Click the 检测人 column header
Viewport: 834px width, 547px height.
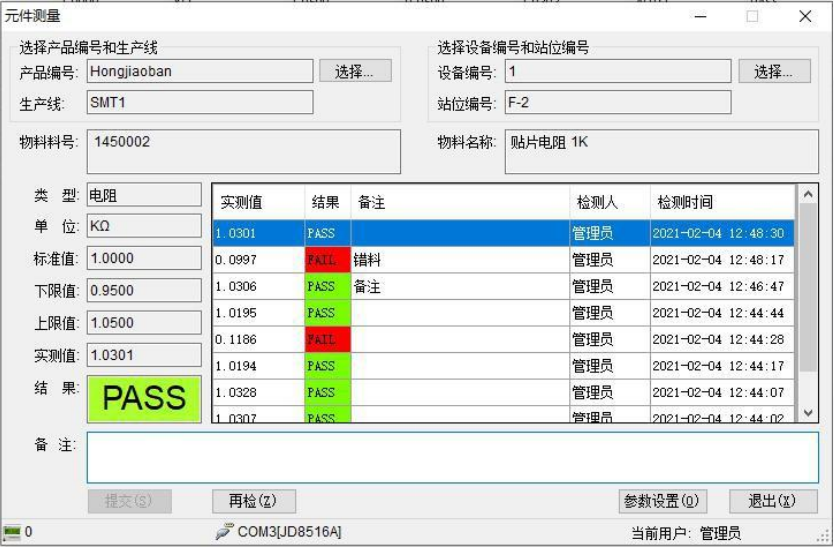(609, 202)
